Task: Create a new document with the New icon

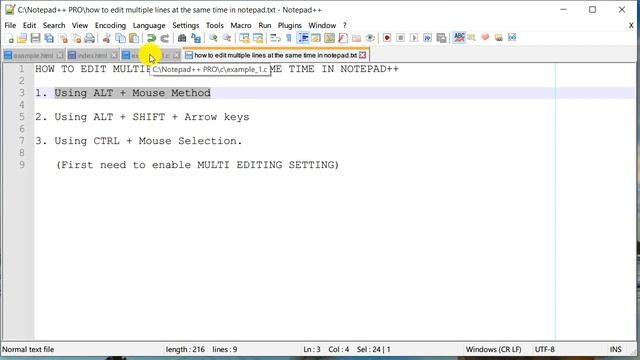Action: click(10, 38)
